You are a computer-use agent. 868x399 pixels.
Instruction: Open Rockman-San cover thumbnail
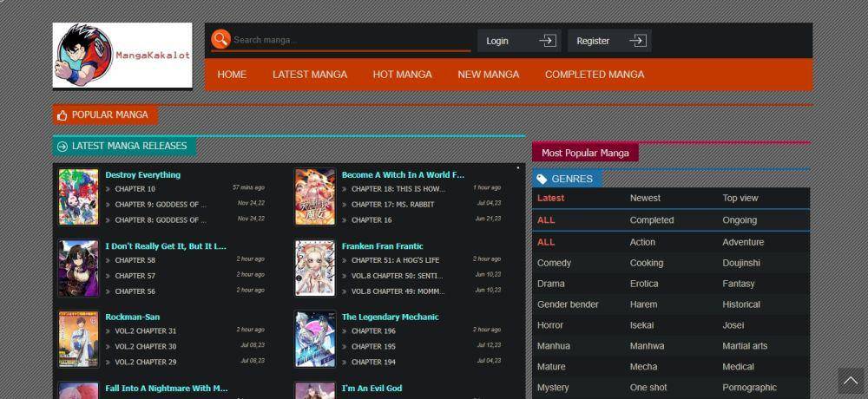point(79,338)
